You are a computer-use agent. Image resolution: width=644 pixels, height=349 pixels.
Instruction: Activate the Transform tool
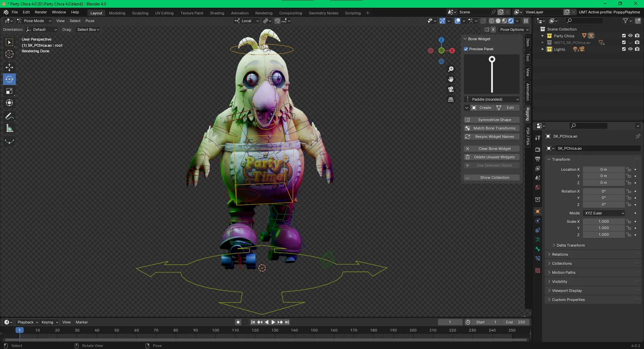(9, 103)
